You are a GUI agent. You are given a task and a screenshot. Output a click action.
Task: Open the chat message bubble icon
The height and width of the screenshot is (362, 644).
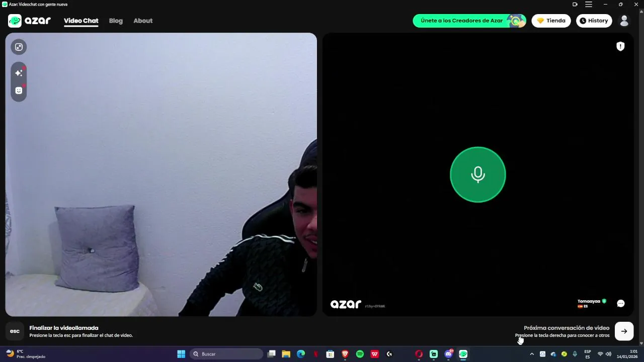click(x=621, y=303)
